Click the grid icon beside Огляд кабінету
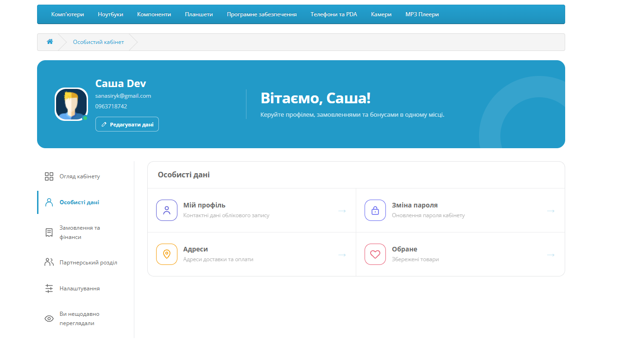This screenshot has width=624, height=364. tap(49, 176)
